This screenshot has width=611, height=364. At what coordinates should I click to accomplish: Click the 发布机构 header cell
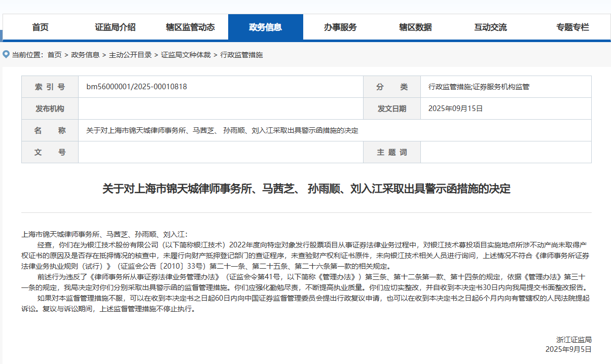pyautogui.click(x=50, y=108)
